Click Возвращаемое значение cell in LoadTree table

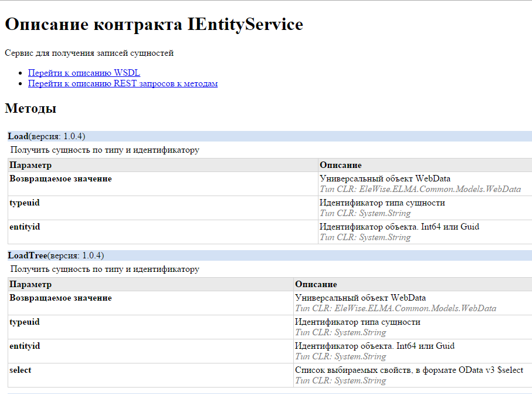click(60, 298)
